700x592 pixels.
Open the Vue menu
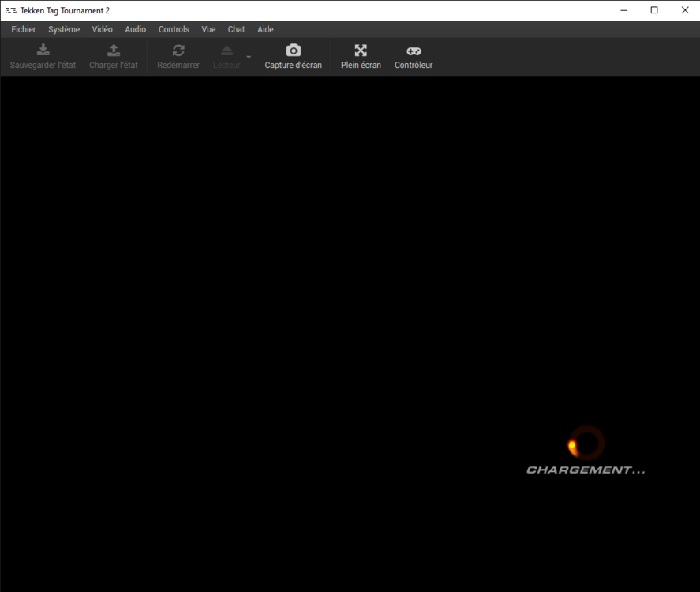(x=208, y=29)
